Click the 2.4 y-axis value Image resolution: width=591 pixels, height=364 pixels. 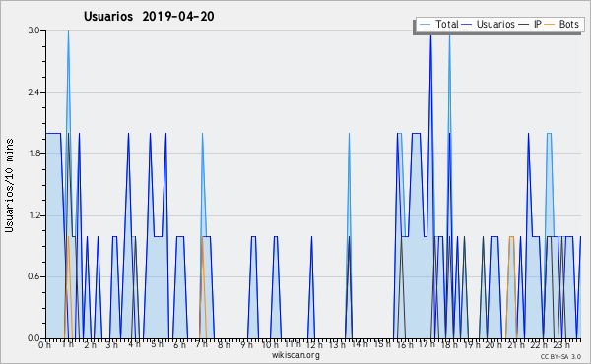[x=33, y=92]
